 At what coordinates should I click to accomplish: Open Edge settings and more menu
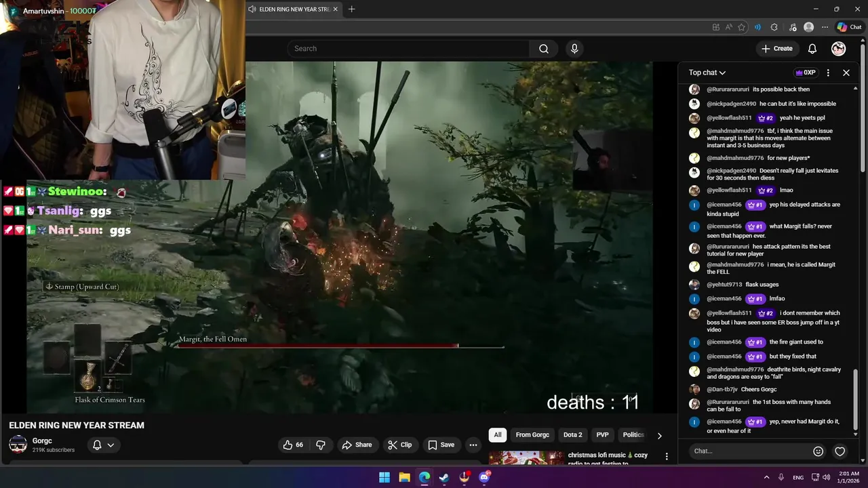point(825,27)
